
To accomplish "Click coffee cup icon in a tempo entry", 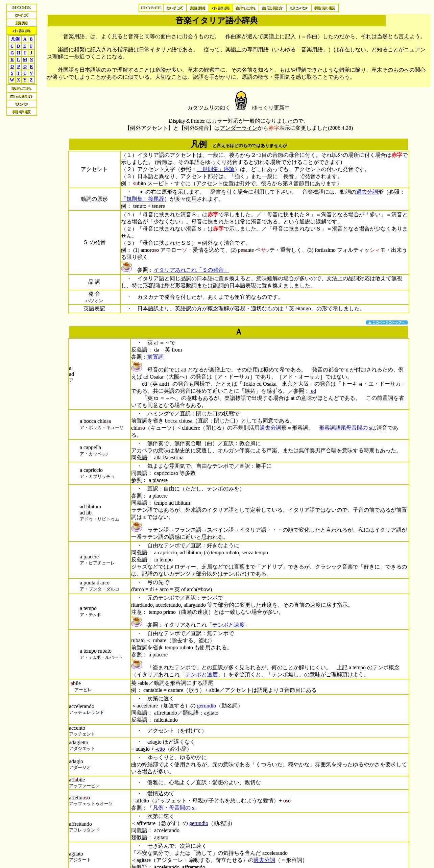I will point(137,621).
